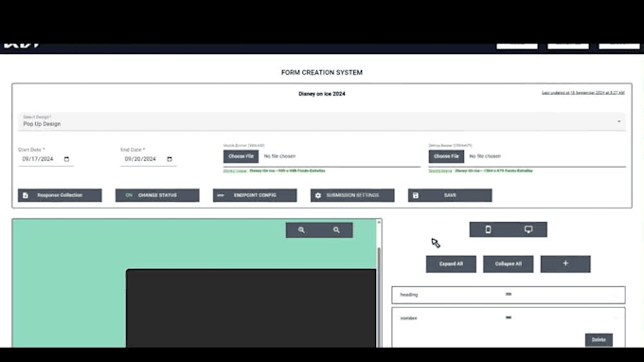Open stored desktop banner image link
644x362 pixels.
point(481,171)
